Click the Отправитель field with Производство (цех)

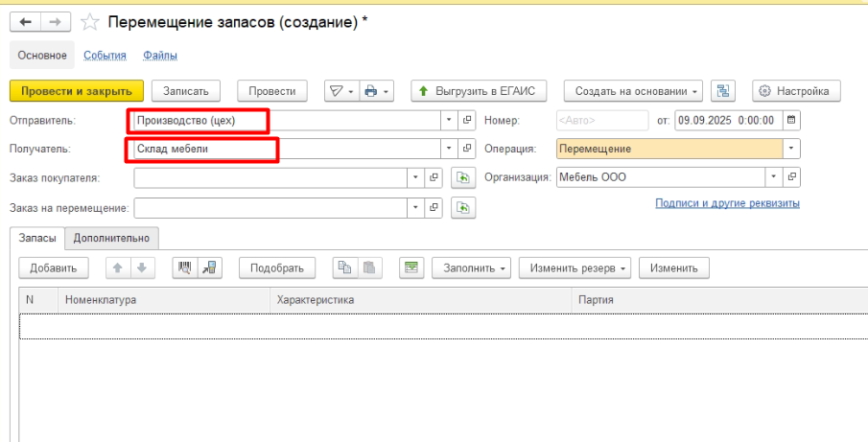(x=288, y=120)
